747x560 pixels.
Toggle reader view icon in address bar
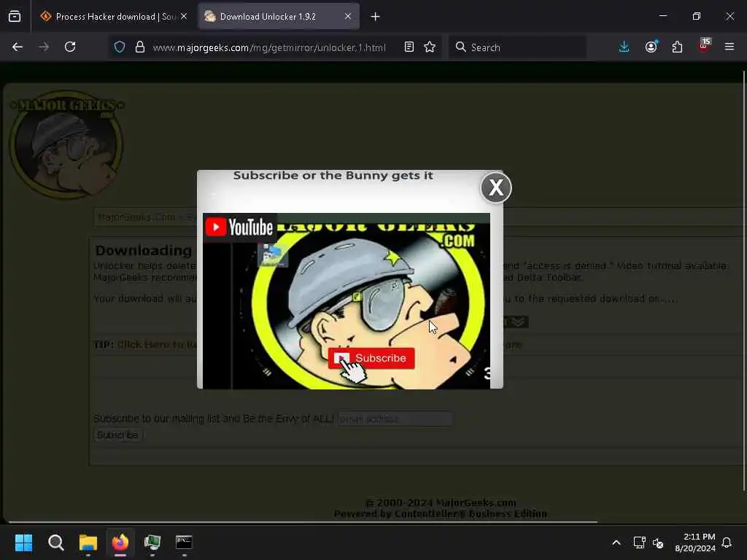pyautogui.click(x=409, y=47)
